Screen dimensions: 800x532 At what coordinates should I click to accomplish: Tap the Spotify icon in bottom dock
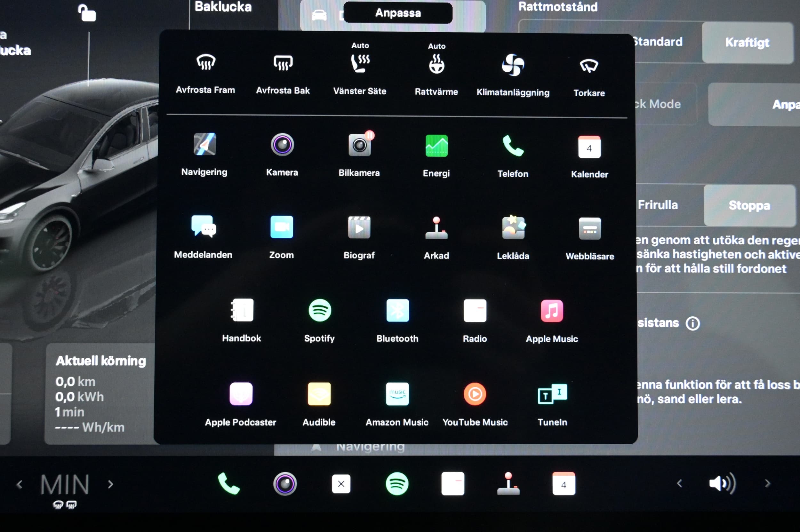click(x=397, y=483)
